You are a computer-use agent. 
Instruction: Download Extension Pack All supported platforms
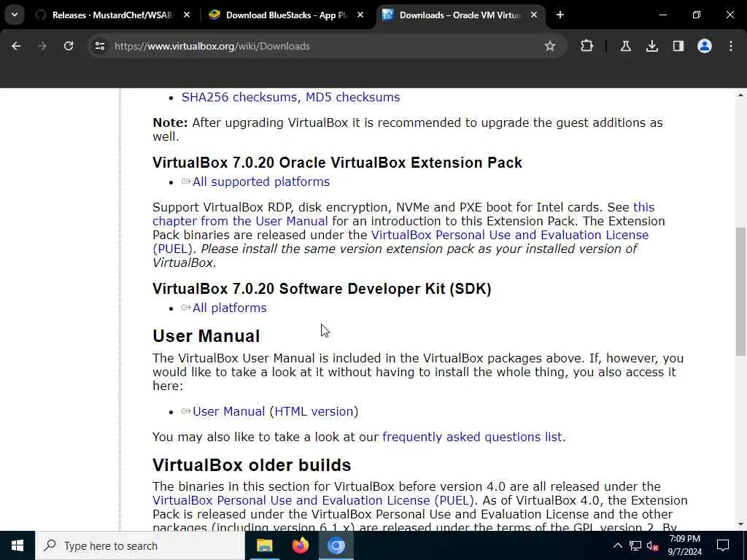tap(260, 182)
